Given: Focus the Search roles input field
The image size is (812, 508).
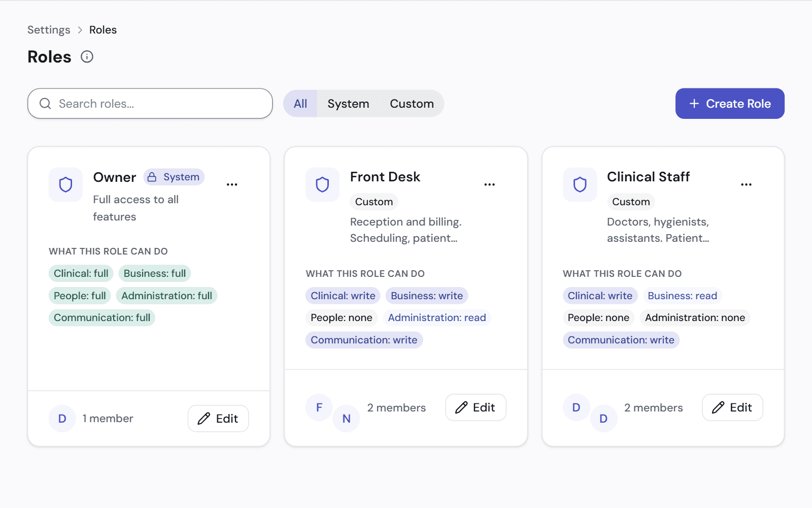Looking at the screenshot, I should pos(150,104).
